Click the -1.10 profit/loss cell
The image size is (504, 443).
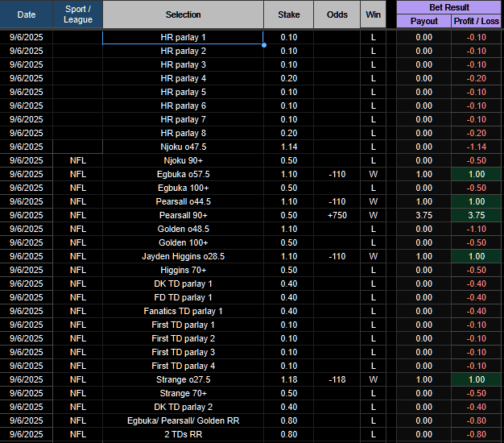[x=477, y=229]
